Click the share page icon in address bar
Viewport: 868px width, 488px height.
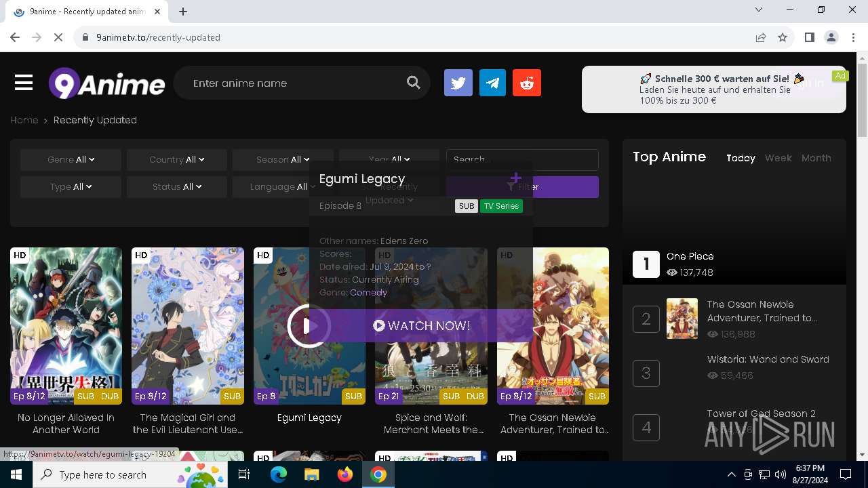[761, 37]
